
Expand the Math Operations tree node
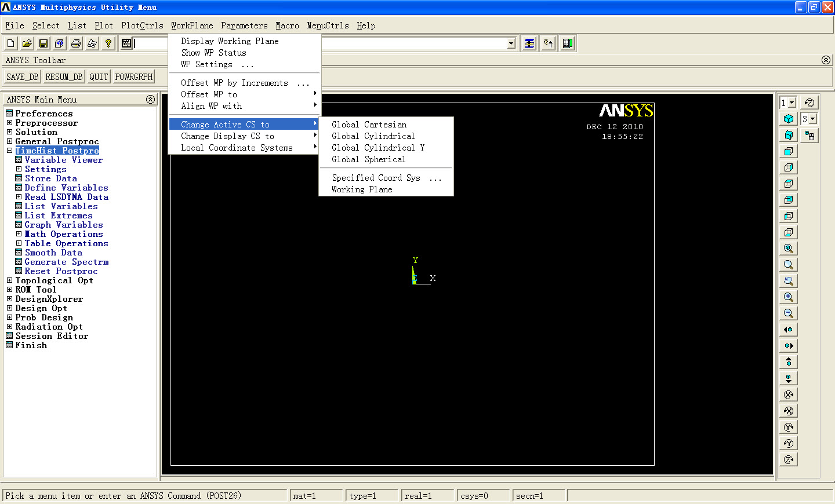tap(19, 234)
